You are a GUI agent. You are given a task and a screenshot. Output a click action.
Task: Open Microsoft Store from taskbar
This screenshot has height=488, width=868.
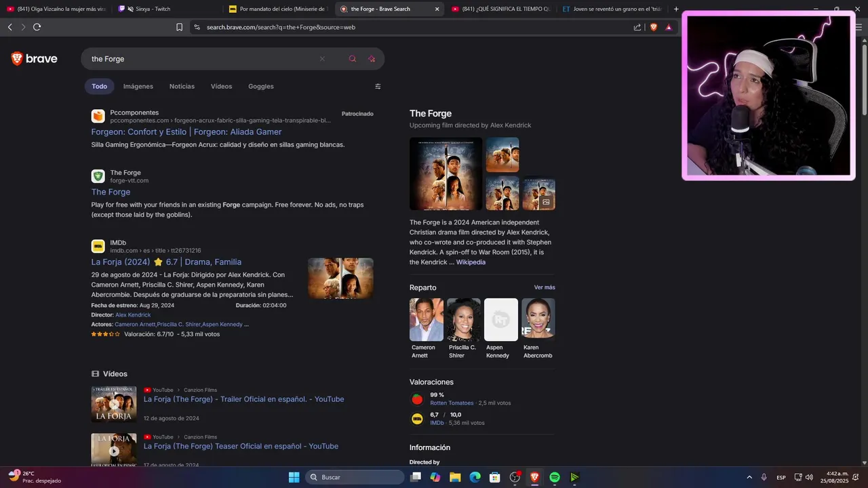[495, 477]
